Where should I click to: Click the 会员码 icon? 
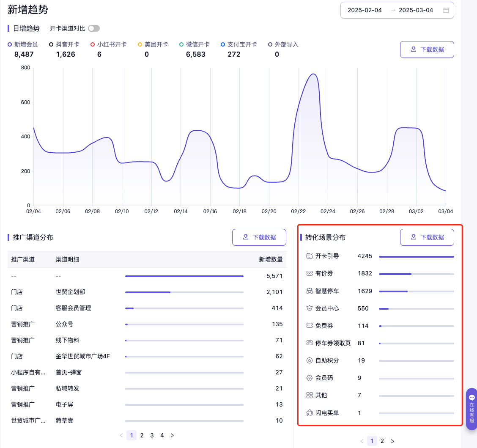click(x=309, y=378)
